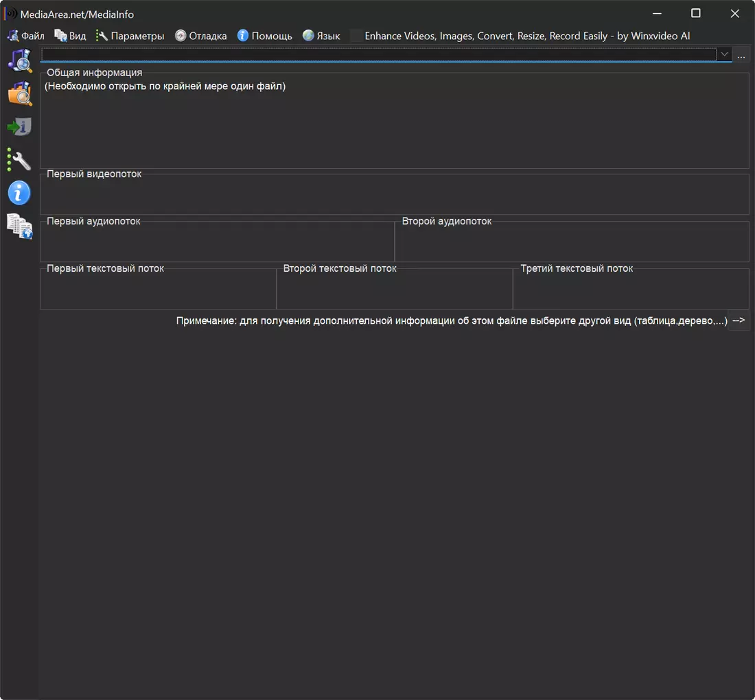Click the sidebar icon of pages with globe
This screenshot has width=755, height=700.
pos(20,226)
